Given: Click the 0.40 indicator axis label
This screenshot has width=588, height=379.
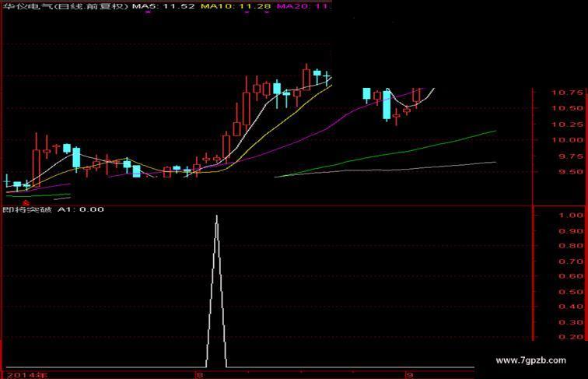Looking at the screenshot, I should click(x=571, y=307).
